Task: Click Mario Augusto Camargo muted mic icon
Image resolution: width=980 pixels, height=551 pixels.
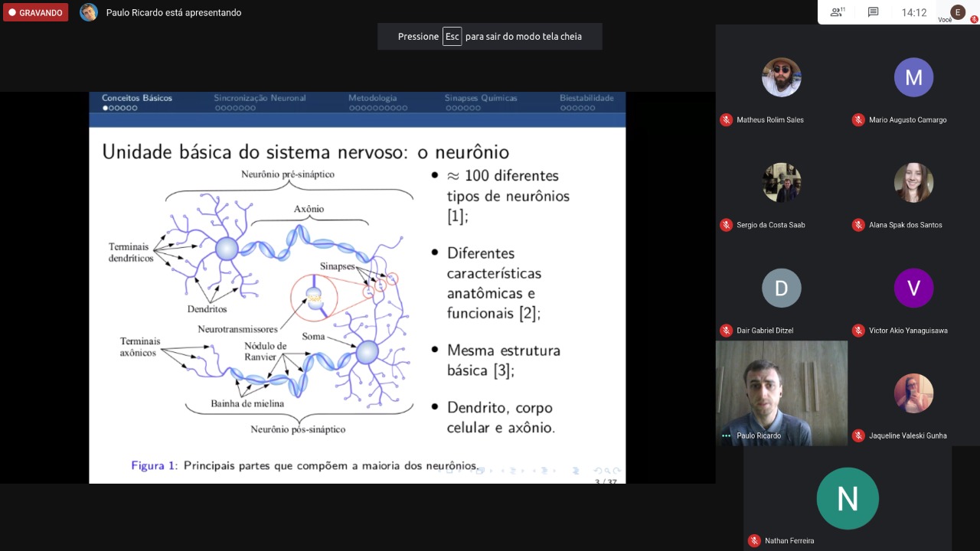Action: point(858,119)
